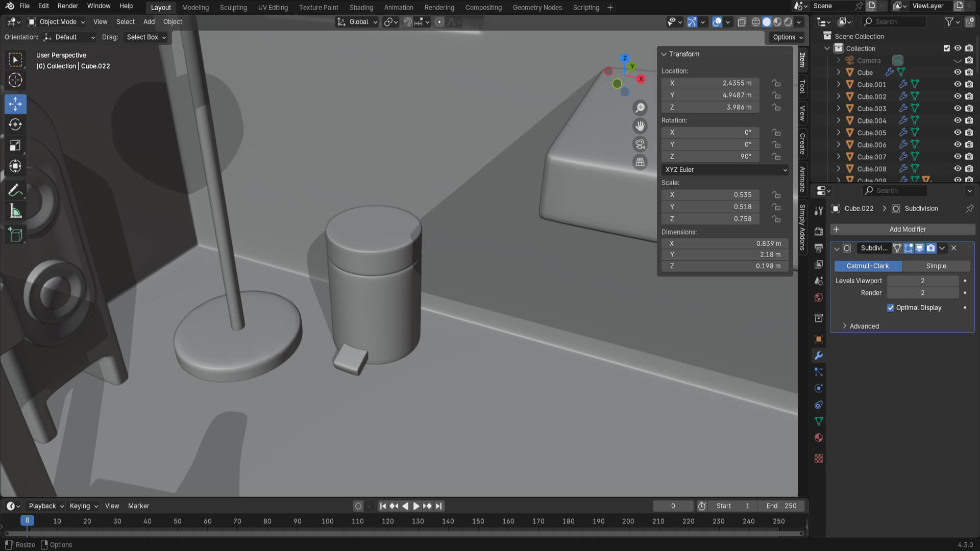Select the Simple subdivision type button
This screenshot has height=551, width=980.
936,266
